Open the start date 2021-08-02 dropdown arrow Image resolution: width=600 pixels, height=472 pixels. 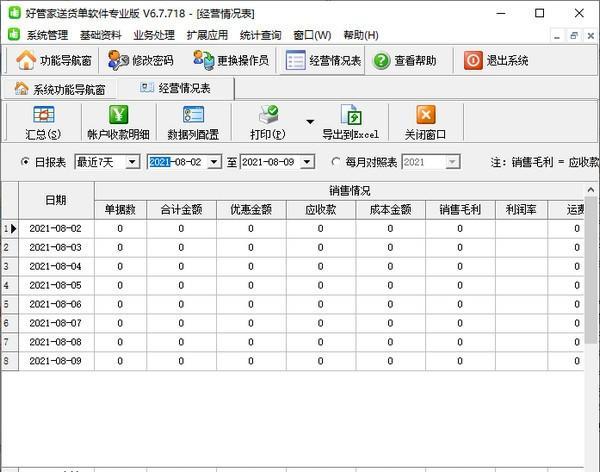click(214, 162)
